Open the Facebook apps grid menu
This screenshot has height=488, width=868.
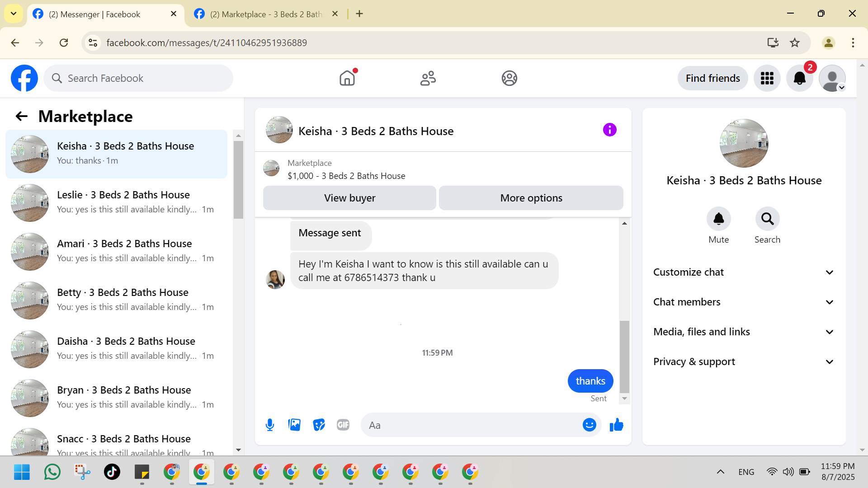pyautogui.click(x=767, y=78)
